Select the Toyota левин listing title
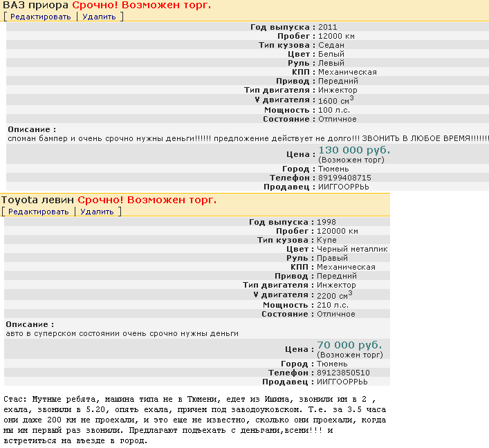Viewport: 489px width, 448px height. click(x=38, y=200)
